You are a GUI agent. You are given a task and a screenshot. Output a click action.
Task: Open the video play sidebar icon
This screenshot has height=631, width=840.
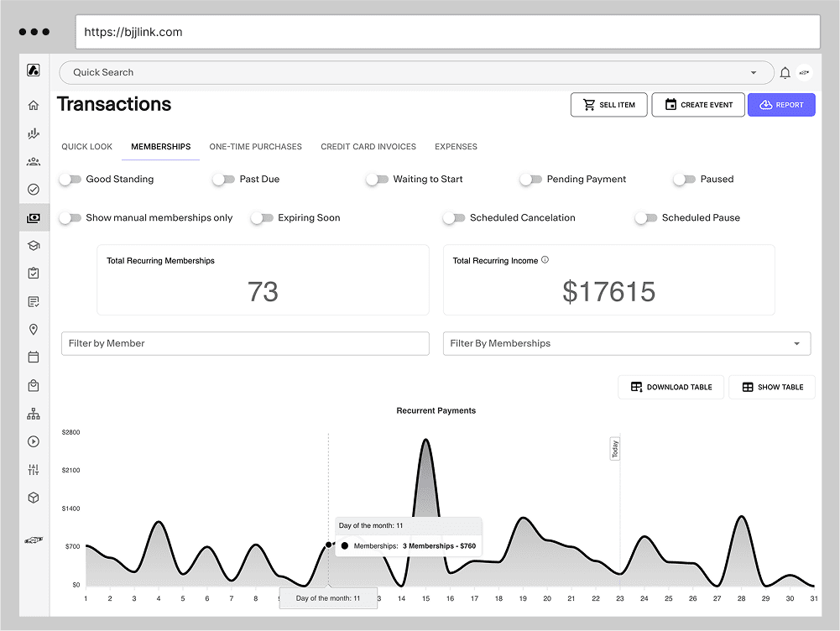click(x=34, y=441)
